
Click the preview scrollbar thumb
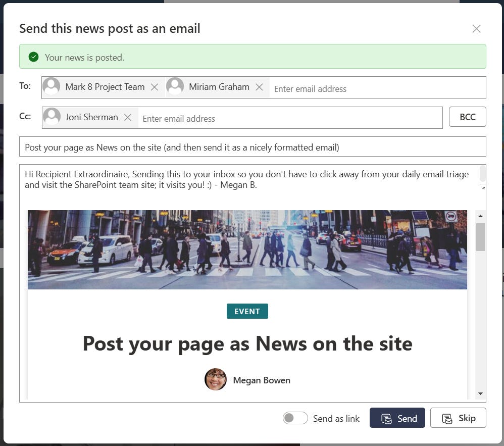coord(481,237)
